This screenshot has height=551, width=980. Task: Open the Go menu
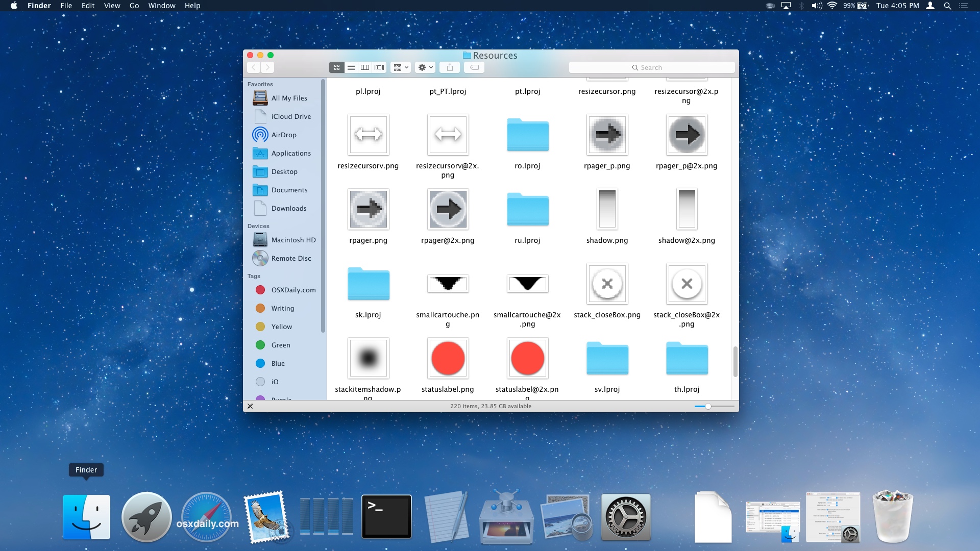134,6
